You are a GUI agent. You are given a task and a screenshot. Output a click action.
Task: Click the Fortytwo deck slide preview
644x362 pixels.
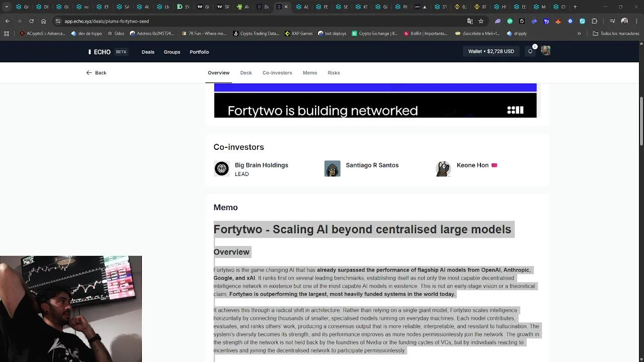pyautogui.click(x=375, y=101)
